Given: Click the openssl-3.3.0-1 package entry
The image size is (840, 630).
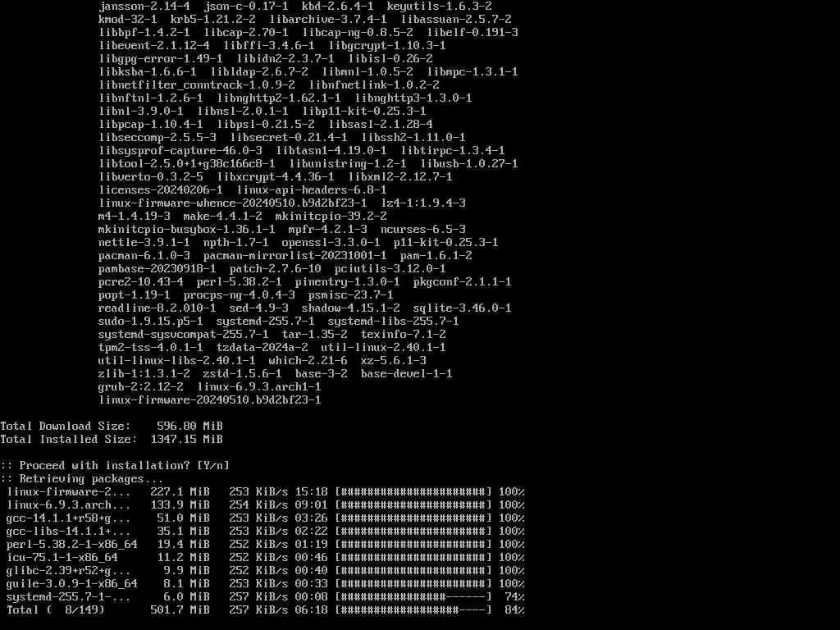Looking at the screenshot, I should point(331,243).
